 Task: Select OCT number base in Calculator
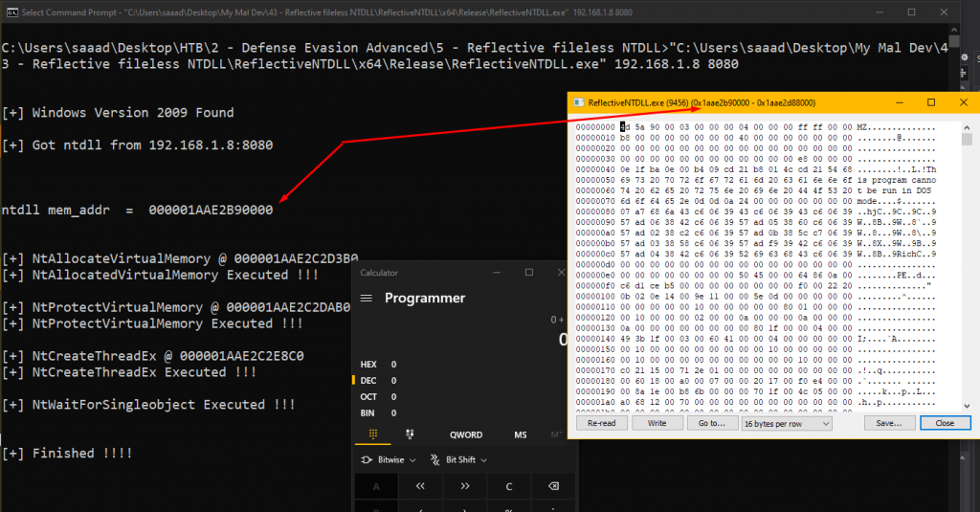(x=378, y=397)
